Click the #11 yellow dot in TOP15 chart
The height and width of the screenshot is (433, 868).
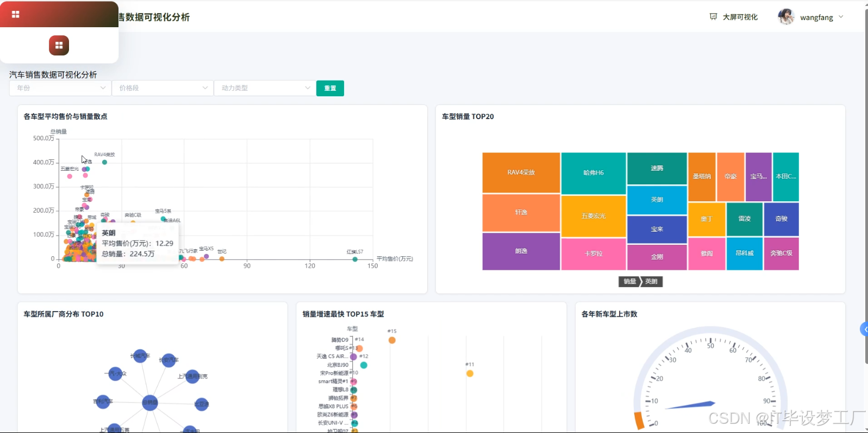470,374
